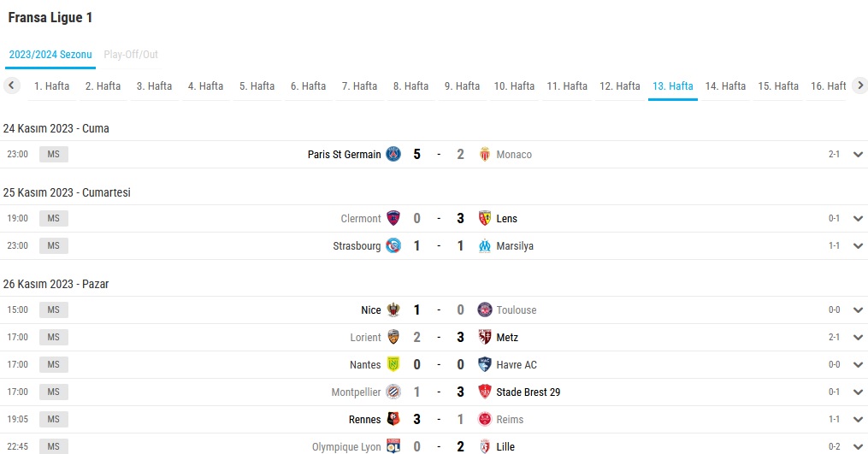Image resolution: width=868 pixels, height=454 pixels.
Task: Click the Stade Brest 29 crest
Action: point(484,392)
